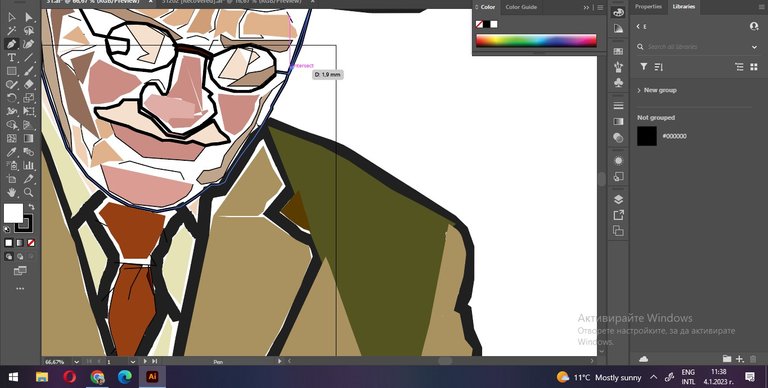Pick None swatch in Color panel
Screen dimensions: 768x388
click(480, 24)
